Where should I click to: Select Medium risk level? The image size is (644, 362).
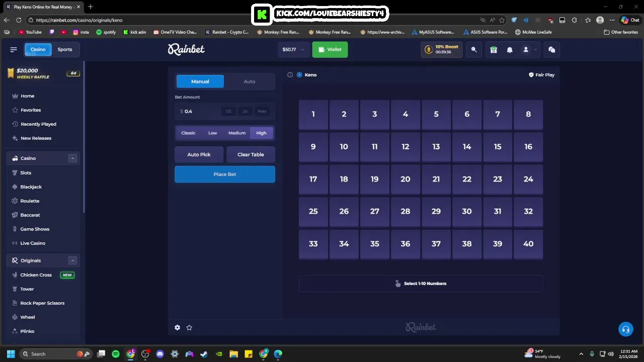click(x=237, y=133)
